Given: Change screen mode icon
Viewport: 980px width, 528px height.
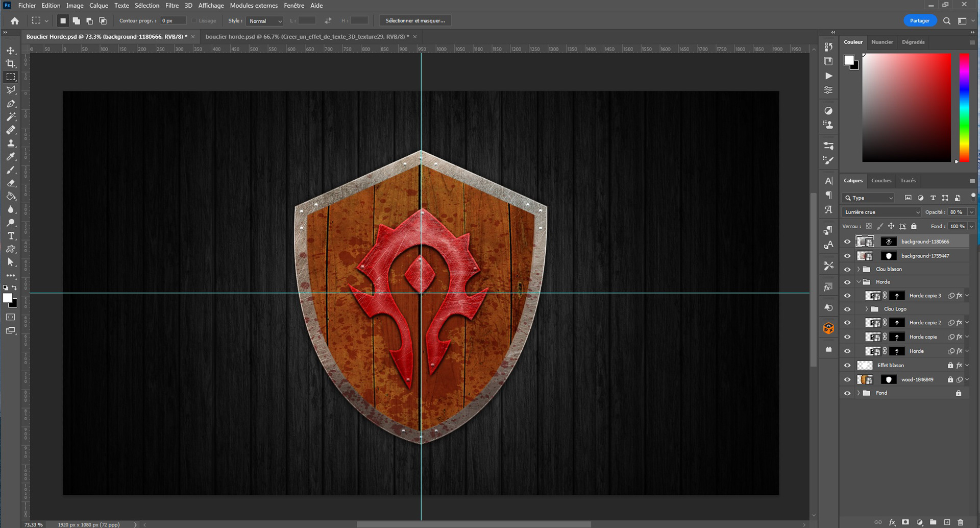Looking at the screenshot, I should pyautogui.click(x=11, y=330).
